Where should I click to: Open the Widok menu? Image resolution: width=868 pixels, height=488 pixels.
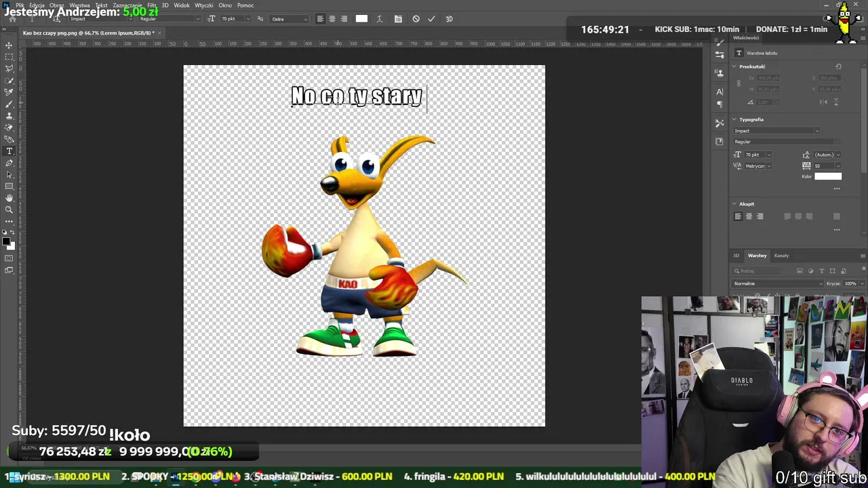tap(182, 5)
